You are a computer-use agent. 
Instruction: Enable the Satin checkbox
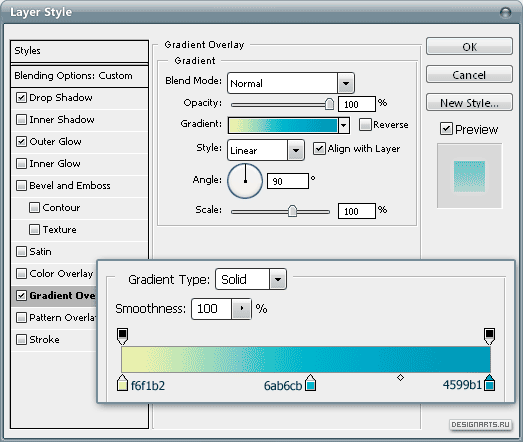(x=21, y=252)
